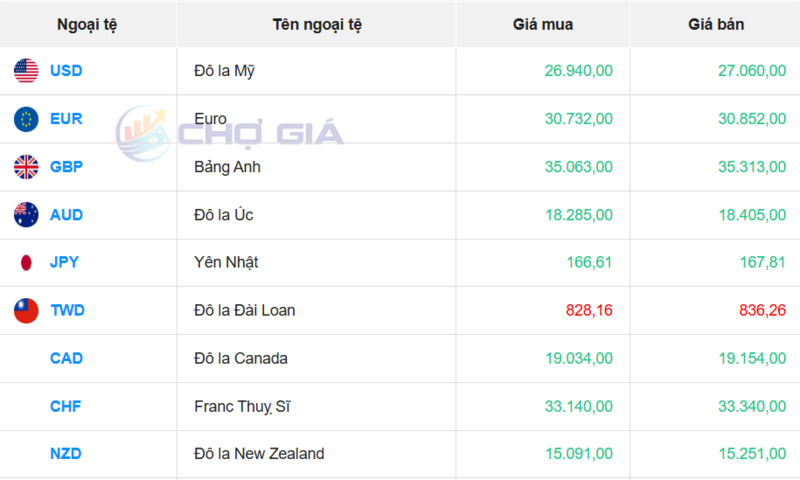Open the USD currency link
The height and width of the screenshot is (480, 800).
(x=66, y=71)
